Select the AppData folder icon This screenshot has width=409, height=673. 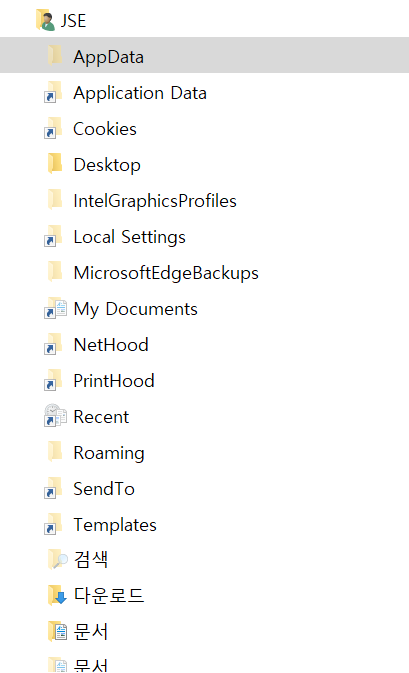click(55, 55)
